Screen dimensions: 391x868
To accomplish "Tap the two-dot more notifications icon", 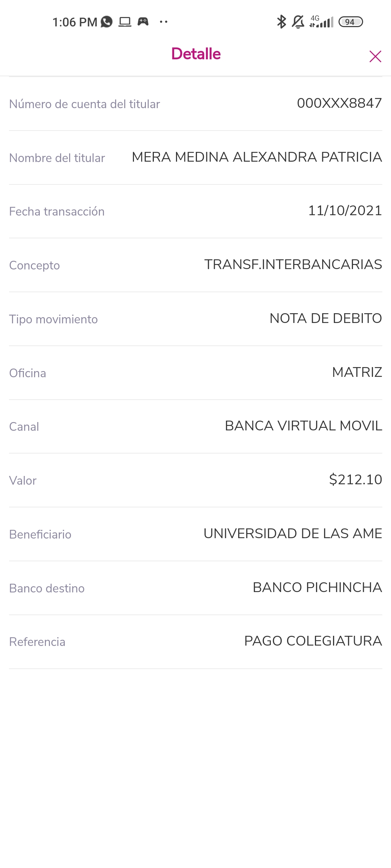I will pyautogui.click(x=164, y=22).
